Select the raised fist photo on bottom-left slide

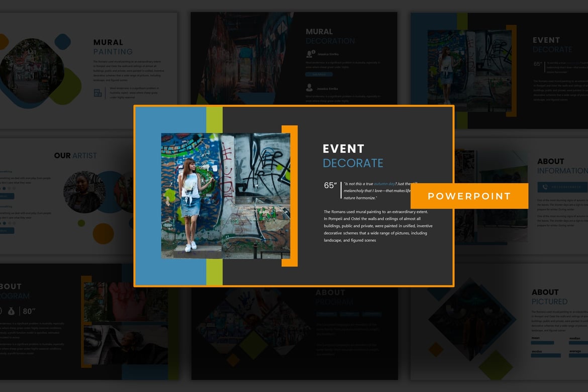[x=126, y=302]
